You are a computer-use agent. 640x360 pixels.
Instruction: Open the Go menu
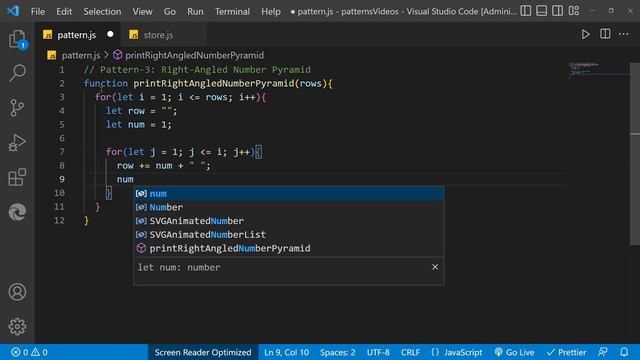[170, 11]
